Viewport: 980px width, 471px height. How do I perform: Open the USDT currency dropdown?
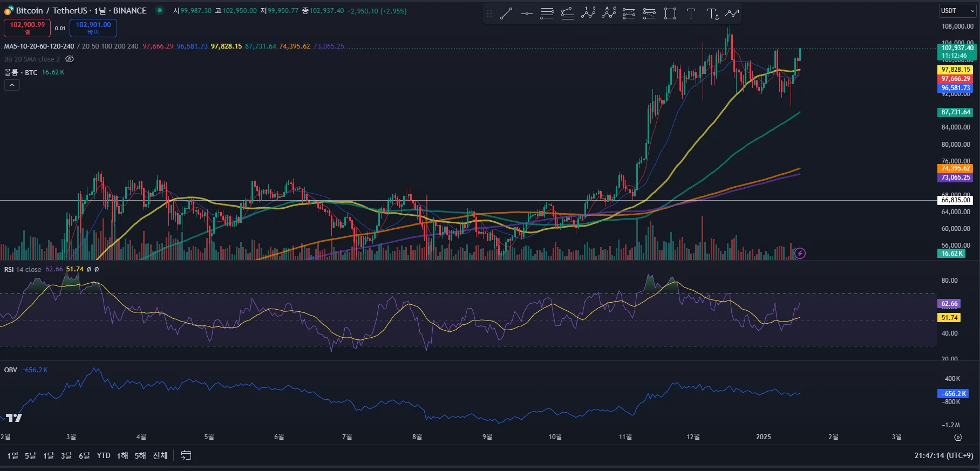(957, 11)
